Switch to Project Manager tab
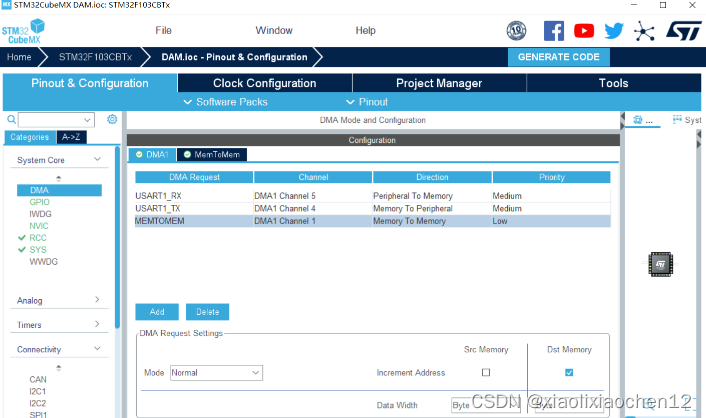The width and height of the screenshot is (706, 418). click(439, 83)
